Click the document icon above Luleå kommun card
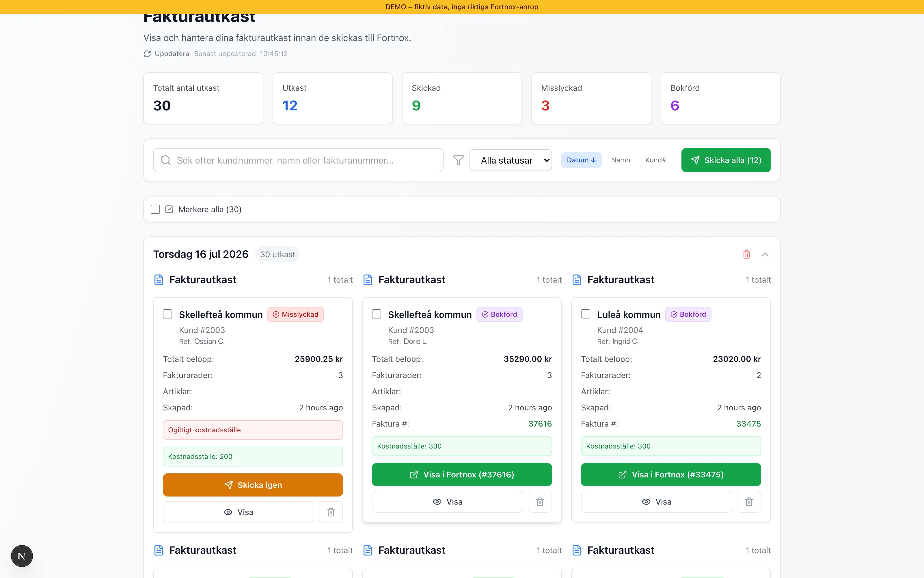Screen dimensions: 924x578 [577, 280]
